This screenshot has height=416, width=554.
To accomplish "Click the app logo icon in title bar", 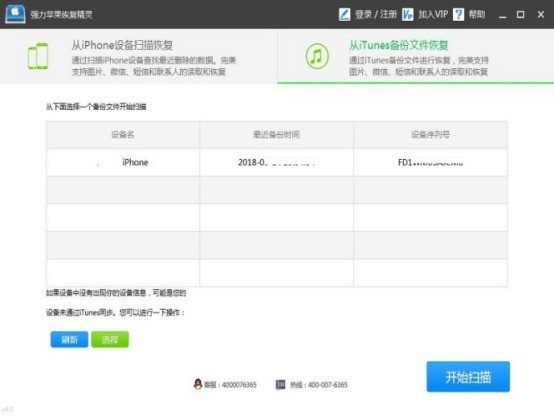I will tap(15, 14).
